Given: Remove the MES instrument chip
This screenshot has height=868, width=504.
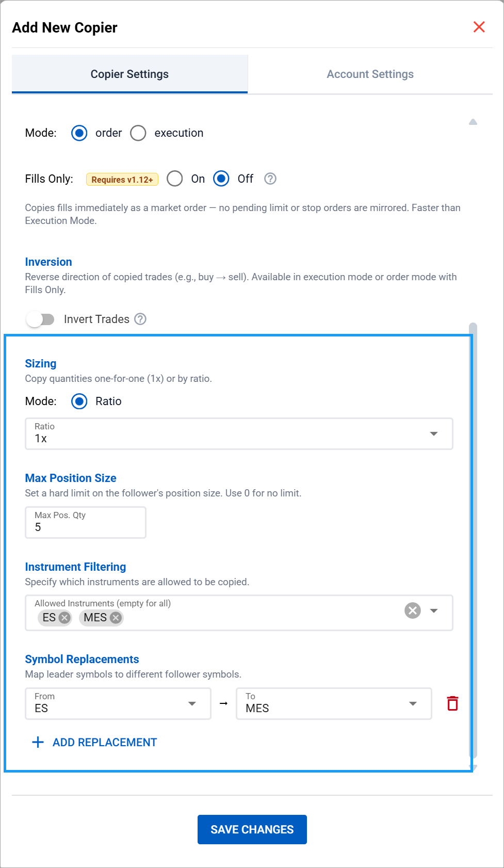Looking at the screenshot, I should [116, 618].
